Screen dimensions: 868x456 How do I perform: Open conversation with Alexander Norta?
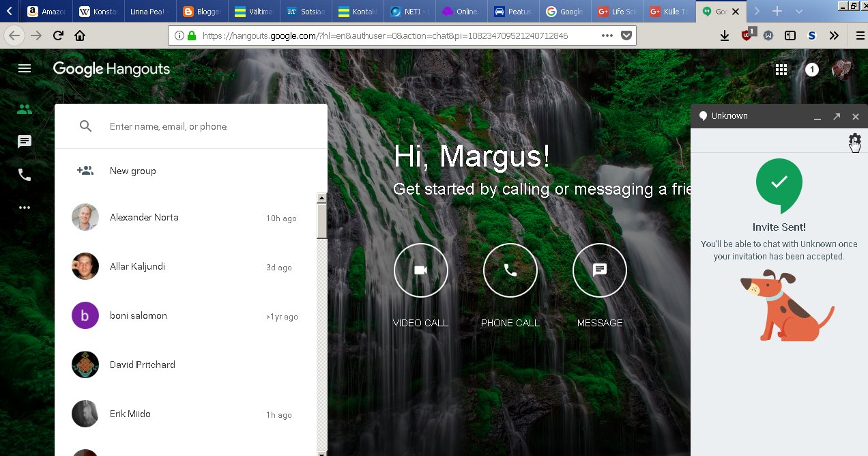[x=186, y=217]
